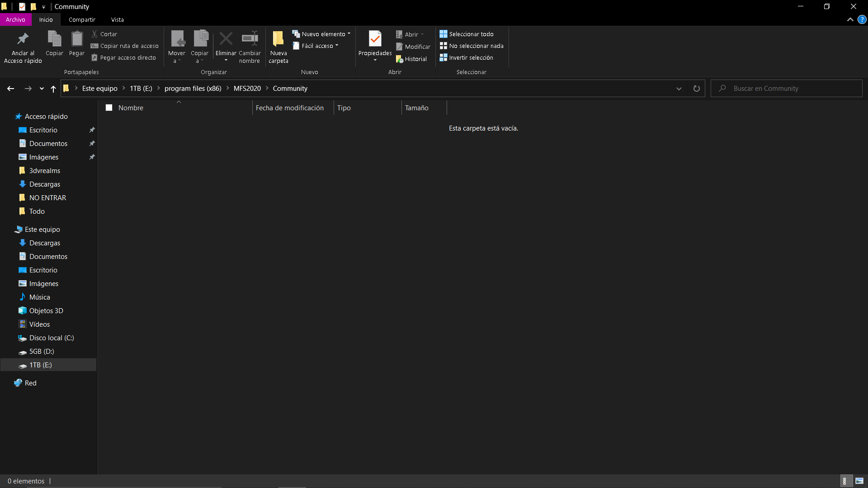Image resolution: width=868 pixels, height=488 pixels.
Task: Open the help question mark icon
Action: [x=862, y=19]
